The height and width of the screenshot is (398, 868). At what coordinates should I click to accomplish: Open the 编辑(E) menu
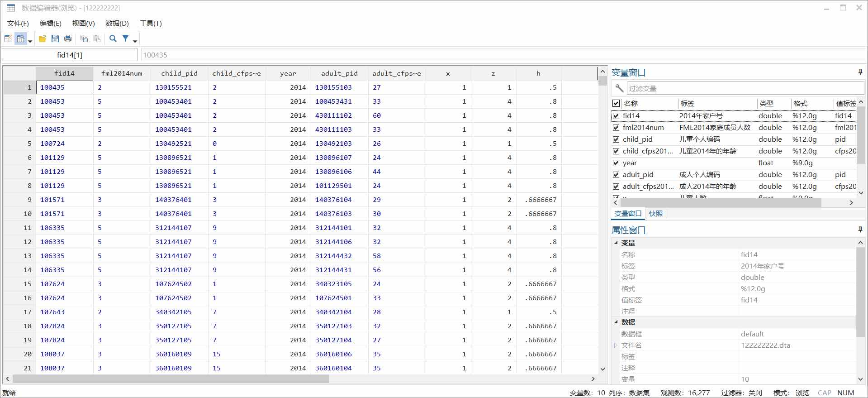coord(51,23)
